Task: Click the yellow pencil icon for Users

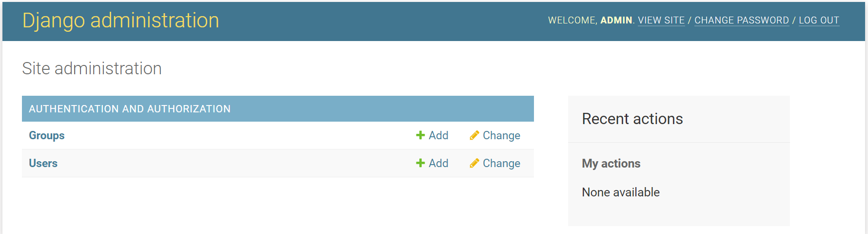Action: coord(474,163)
